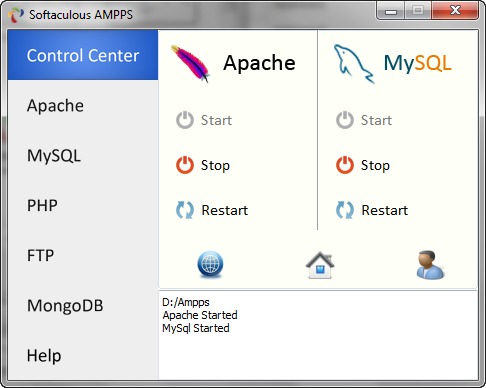
Task: Minimize the Softaculous AMPPS window
Action: click(391, 11)
